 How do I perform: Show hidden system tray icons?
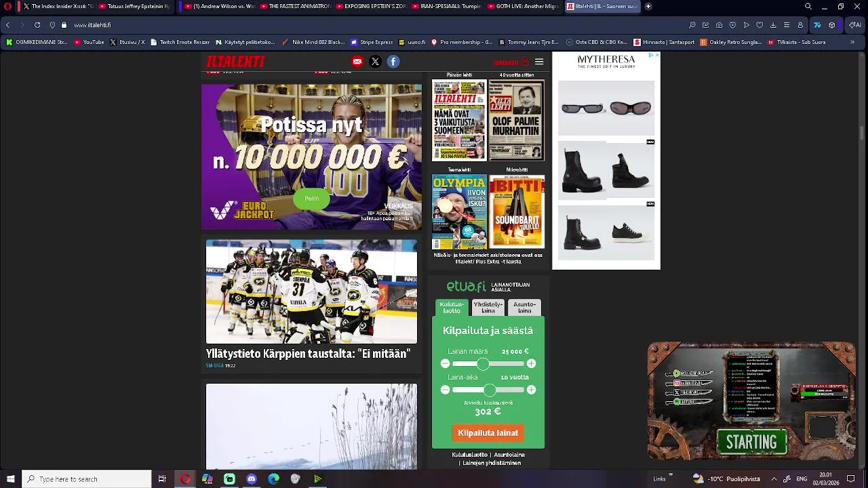(774, 479)
